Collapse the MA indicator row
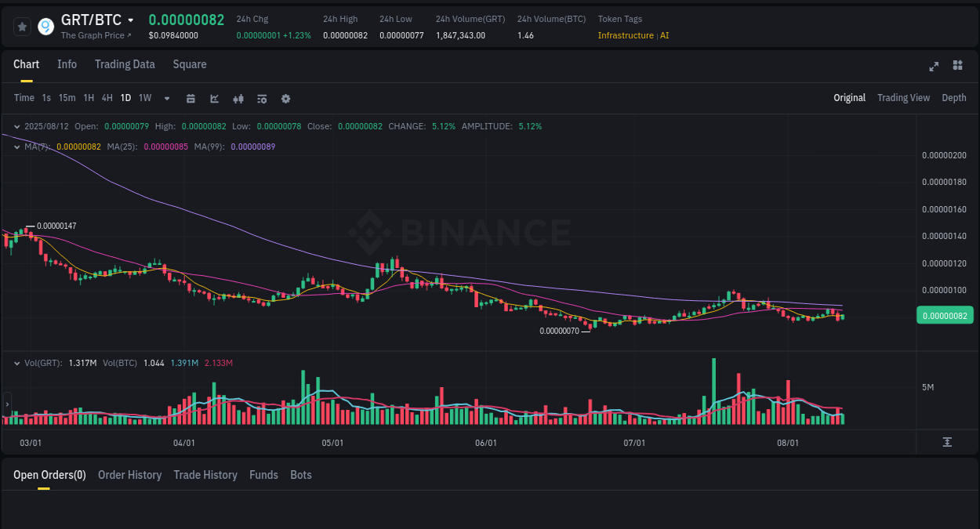 (x=16, y=147)
